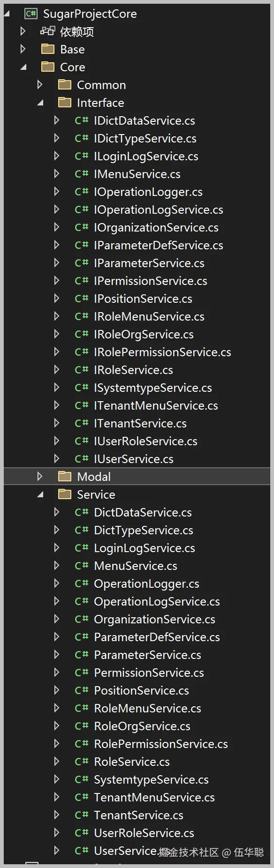The width and height of the screenshot is (274, 868).
Task: Expand the UserRoleService.cs file node arrow
Action: (x=57, y=832)
